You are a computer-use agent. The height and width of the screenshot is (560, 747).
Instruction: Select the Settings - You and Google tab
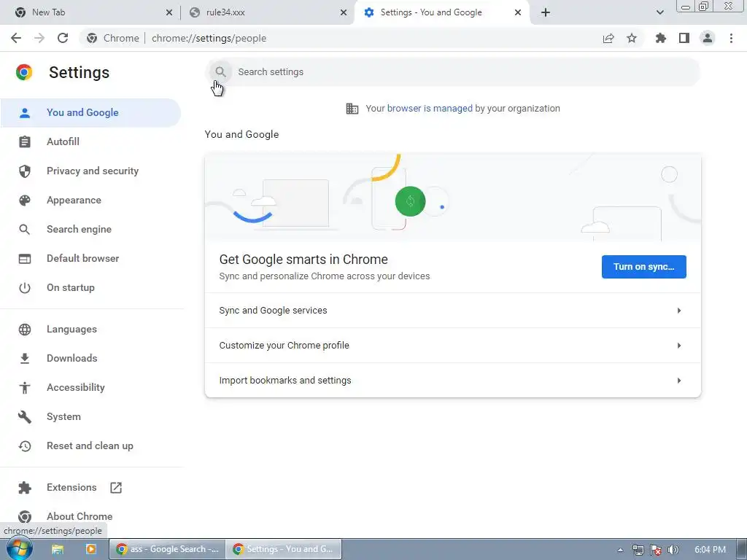[441, 12]
